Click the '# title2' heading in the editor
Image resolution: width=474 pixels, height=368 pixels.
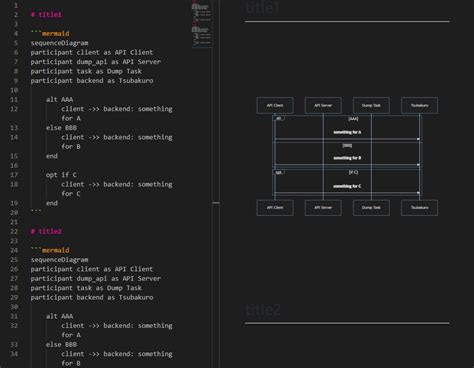tap(46, 231)
